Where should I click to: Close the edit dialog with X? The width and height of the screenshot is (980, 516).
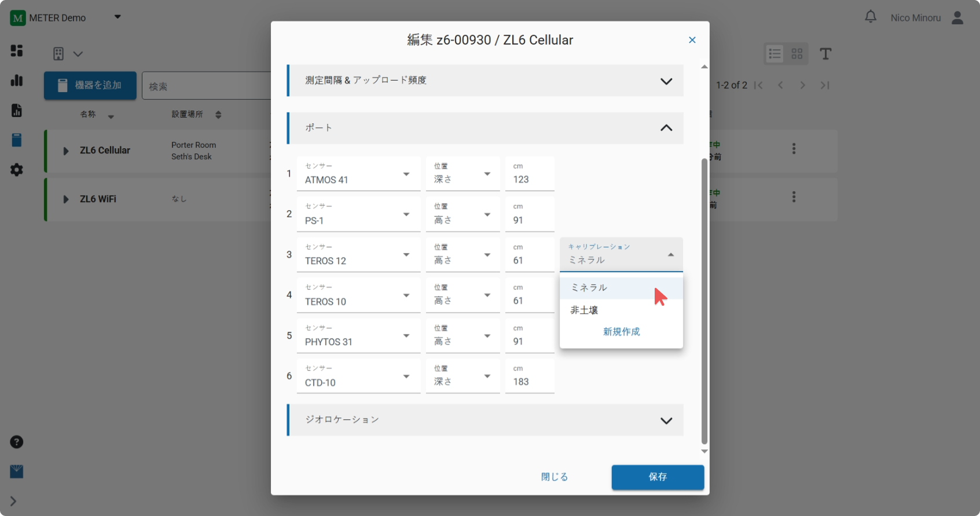(x=692, y=40)
